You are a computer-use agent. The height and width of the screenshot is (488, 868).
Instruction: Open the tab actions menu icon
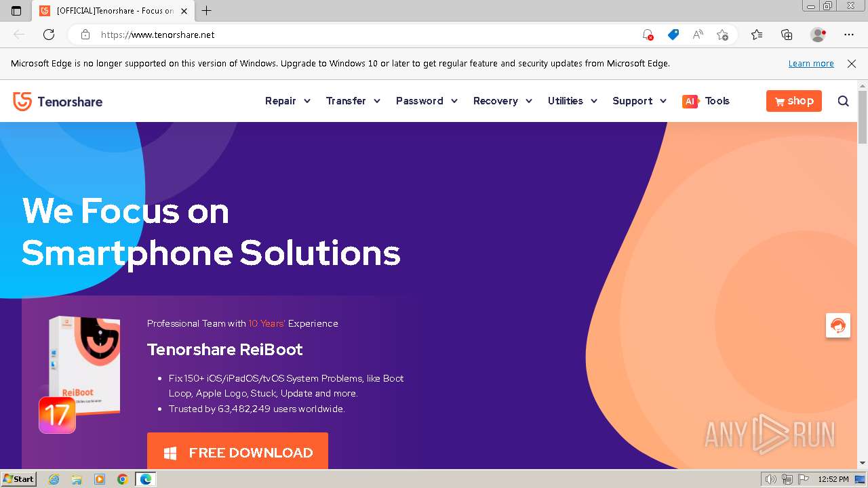coord(16,11)
